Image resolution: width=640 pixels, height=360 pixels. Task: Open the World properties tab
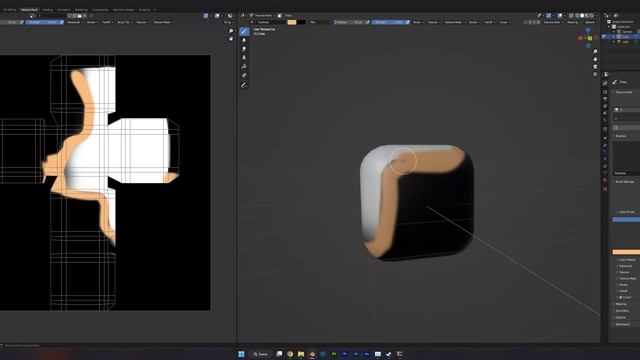pyautogui.click(x=605, y=120)
